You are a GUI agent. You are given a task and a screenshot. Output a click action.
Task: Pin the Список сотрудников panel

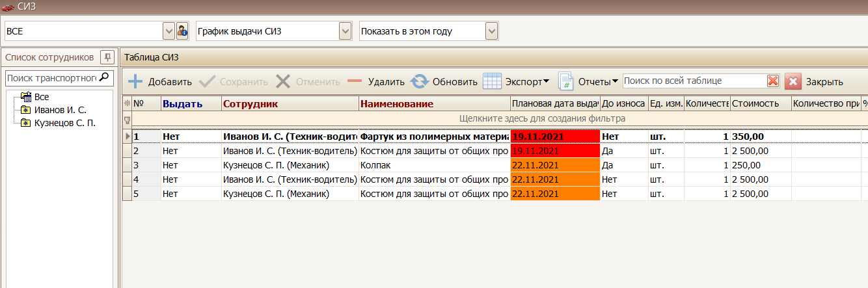point(108,57)
